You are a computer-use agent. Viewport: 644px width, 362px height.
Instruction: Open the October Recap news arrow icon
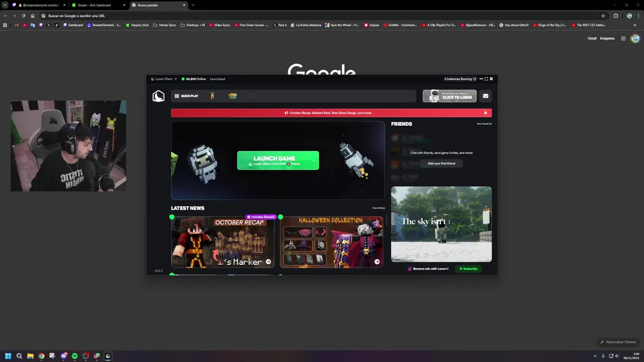point(268,261)
